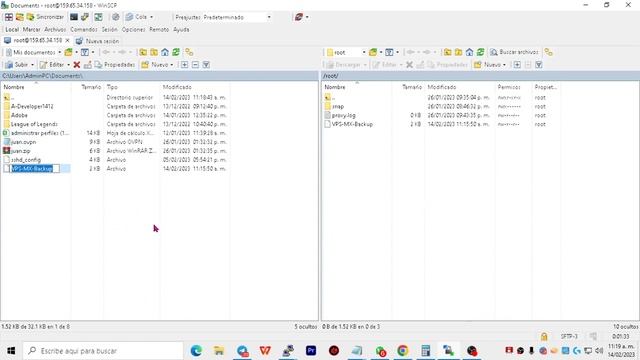Click local panel open directory folder icon
Viewport: 640px width, 360px height.
point(69,52)
